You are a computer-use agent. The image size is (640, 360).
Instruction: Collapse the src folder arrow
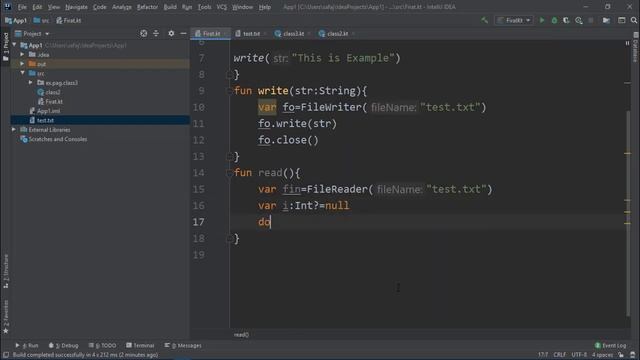point(22,73)
